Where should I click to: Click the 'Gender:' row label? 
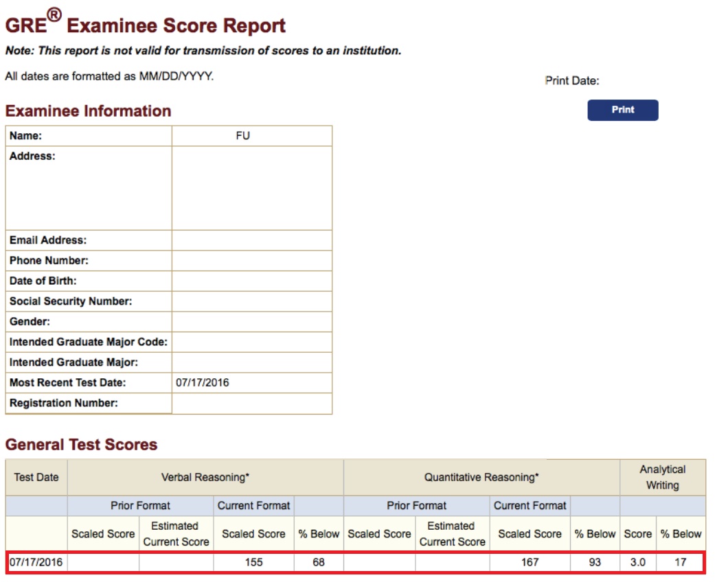coord(30,322)
